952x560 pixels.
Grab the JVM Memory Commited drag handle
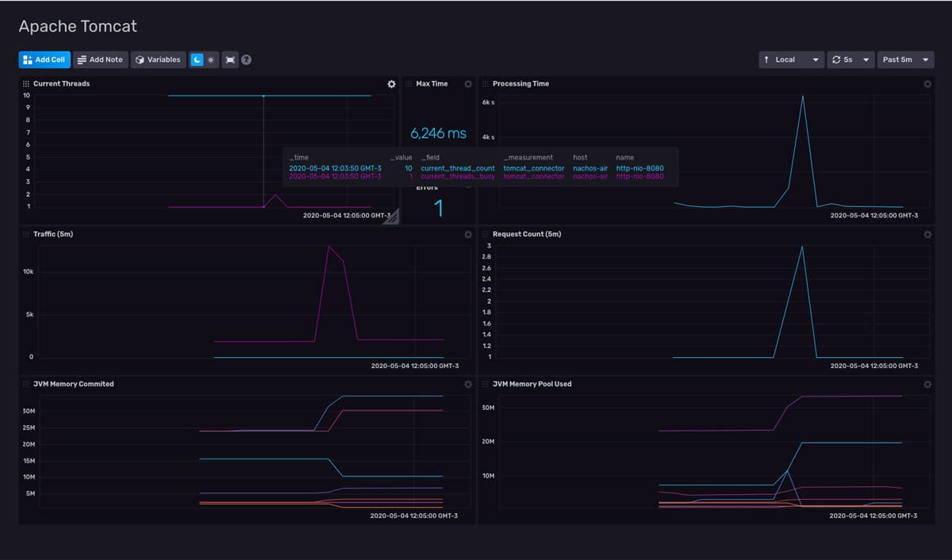click(x=26, y=384)
